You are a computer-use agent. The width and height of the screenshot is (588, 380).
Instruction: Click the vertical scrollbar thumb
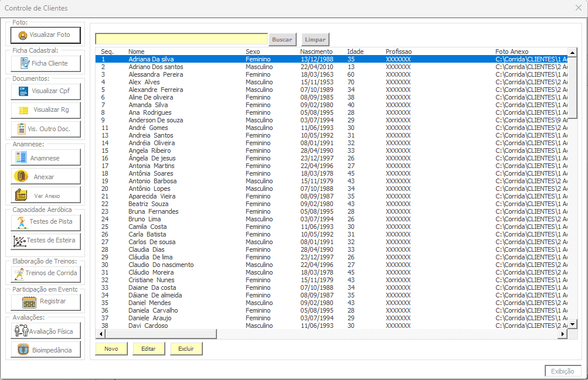[572, 87]
